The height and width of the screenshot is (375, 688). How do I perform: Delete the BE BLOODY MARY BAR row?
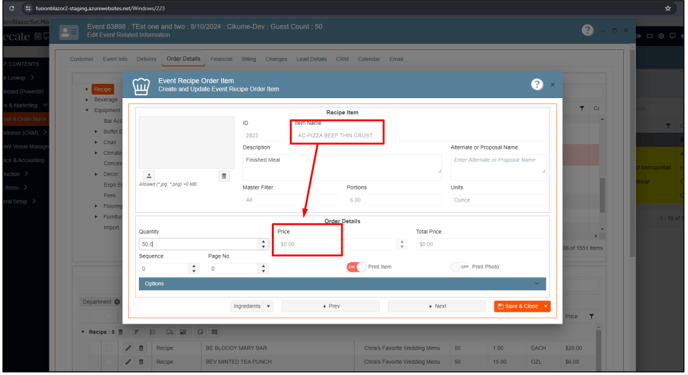pyautogui.click(x=141, y=348)
